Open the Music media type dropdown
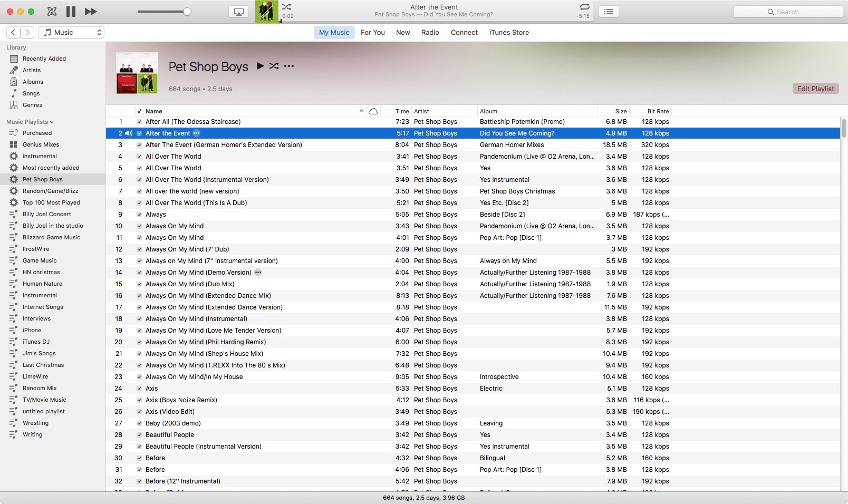 click(71, 33)
